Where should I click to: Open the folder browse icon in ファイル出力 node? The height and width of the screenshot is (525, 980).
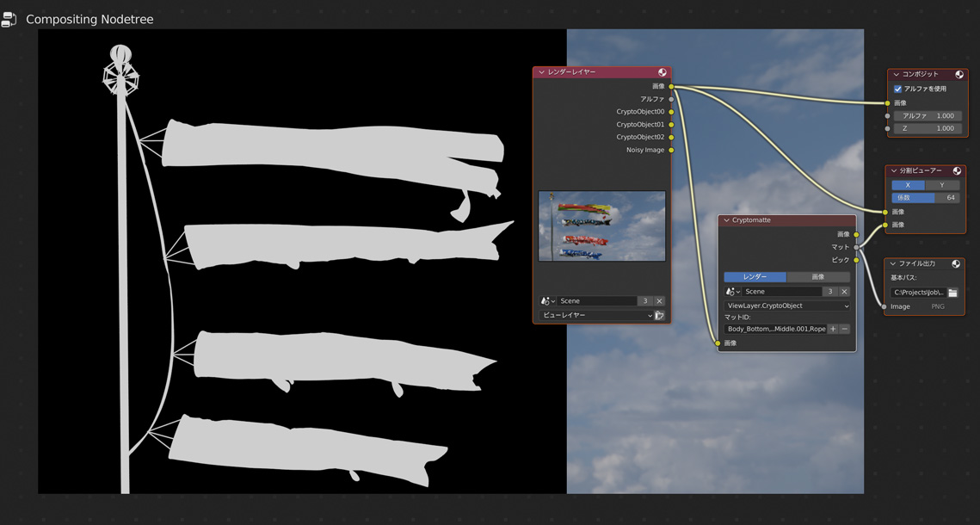pos(952,292)
